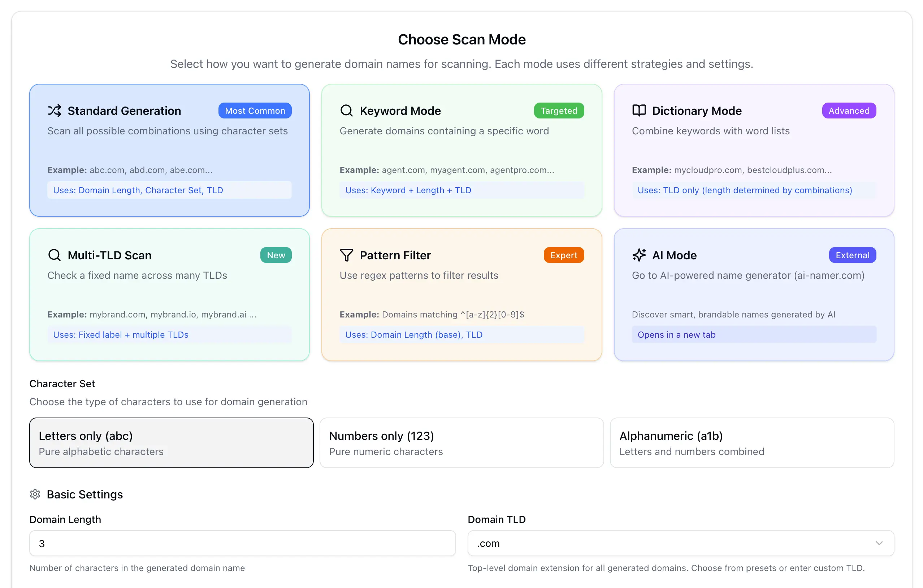Click the Opens in a new tab link

(x=676, y=334)
